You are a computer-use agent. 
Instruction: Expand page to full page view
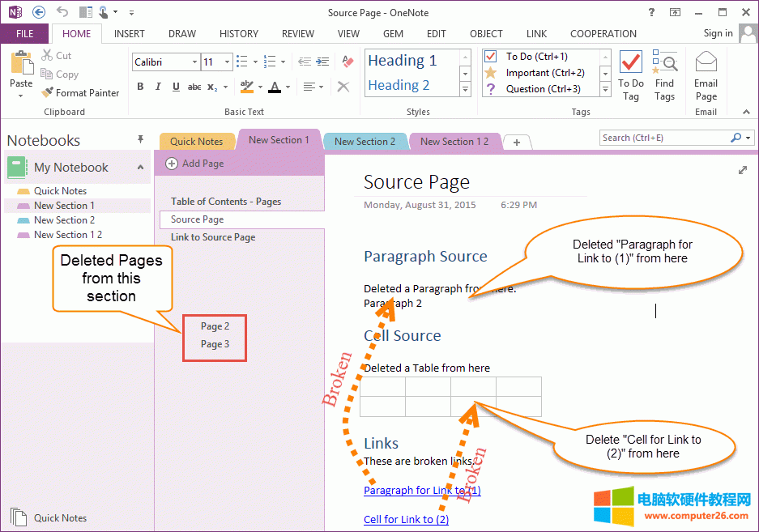tap(743, 170)
